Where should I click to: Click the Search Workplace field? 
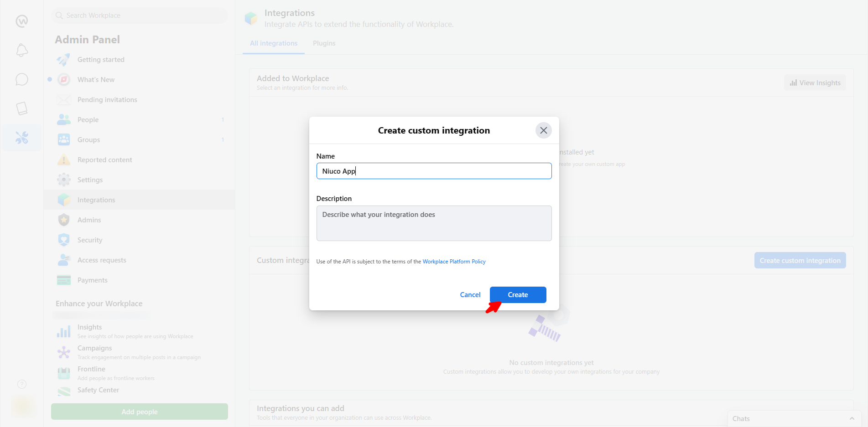pos(140,15)
